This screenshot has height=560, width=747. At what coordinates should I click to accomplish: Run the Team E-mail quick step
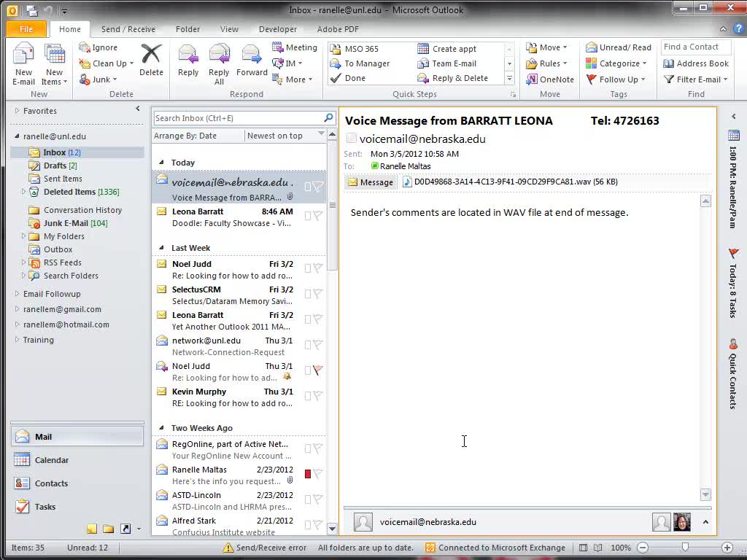pyautogui.click(x=447, y=63)
